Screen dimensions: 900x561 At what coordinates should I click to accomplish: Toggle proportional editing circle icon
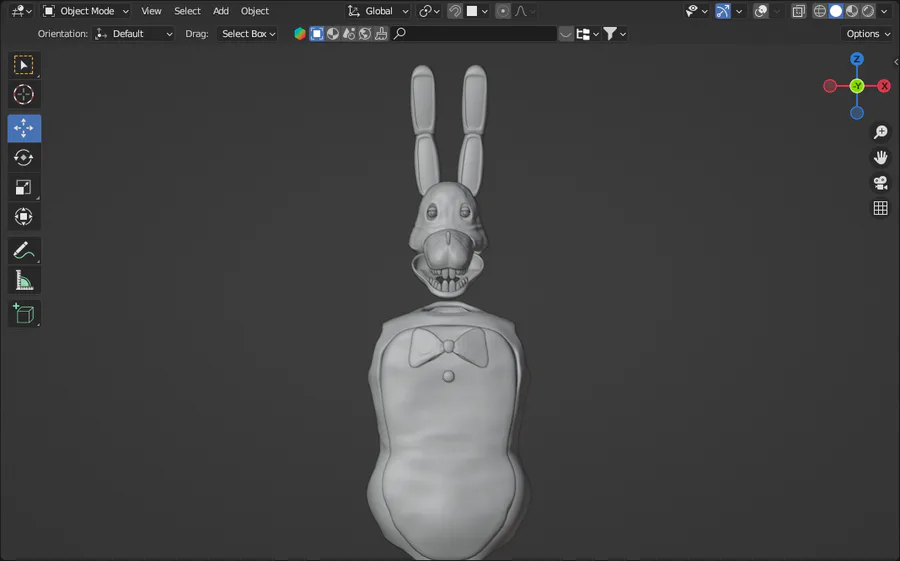click(x=503, y=11)
